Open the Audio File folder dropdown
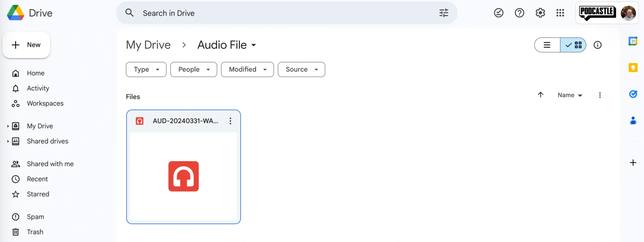 pos(227,45)
